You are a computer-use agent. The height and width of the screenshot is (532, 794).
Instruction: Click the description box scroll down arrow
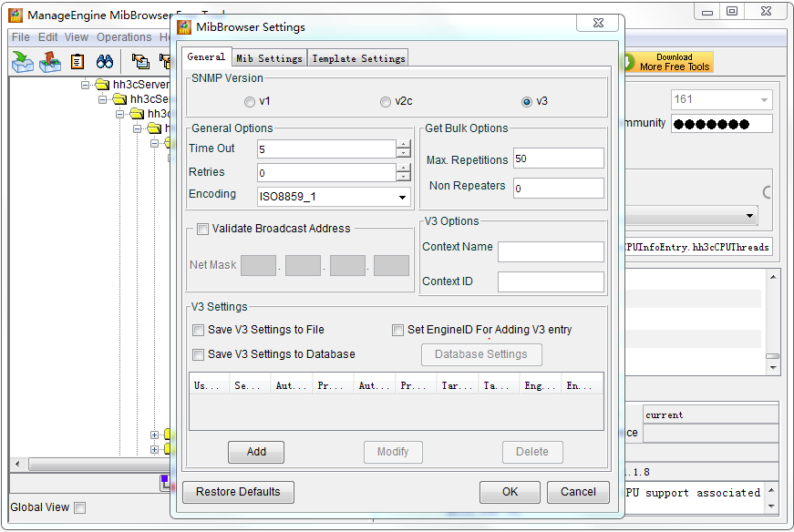pos(771,506)
